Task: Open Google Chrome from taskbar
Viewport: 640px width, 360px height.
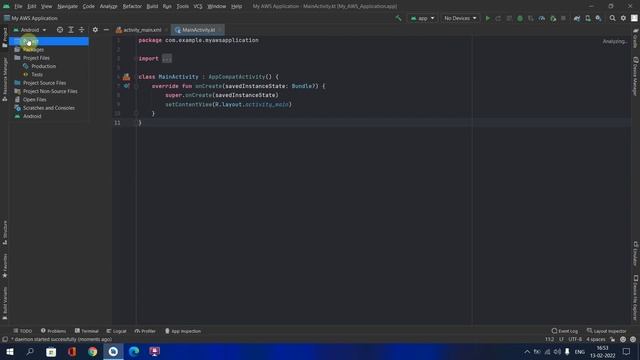Action: [x=93, y=351]
